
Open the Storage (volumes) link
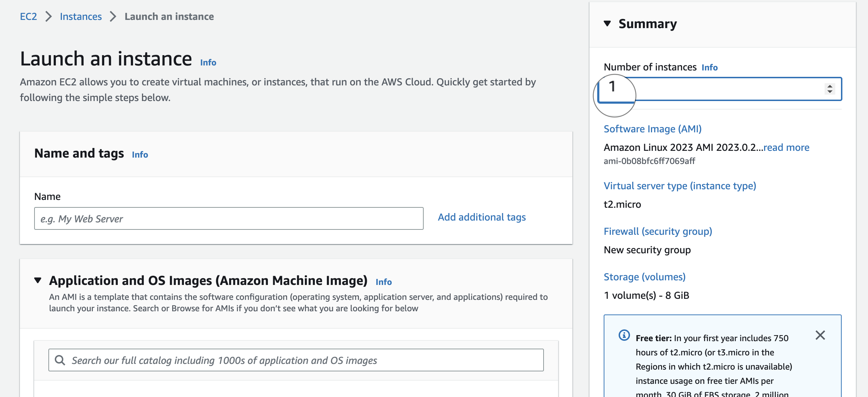pos(645,277)
